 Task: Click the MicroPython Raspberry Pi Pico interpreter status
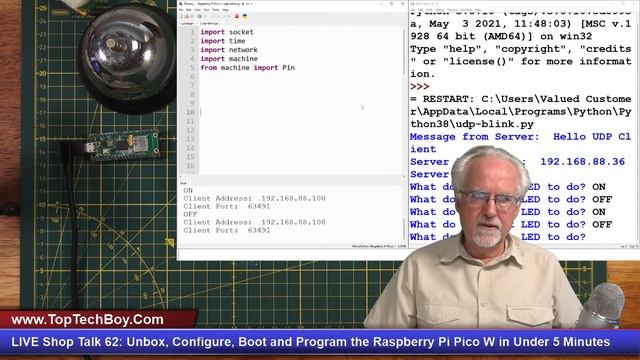point(379,246)
